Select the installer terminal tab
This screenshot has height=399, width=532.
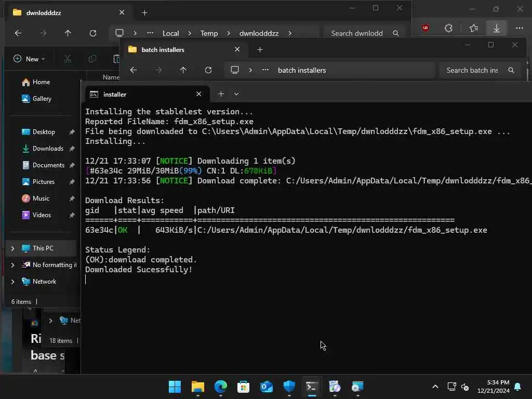click(x=147, y=95)
